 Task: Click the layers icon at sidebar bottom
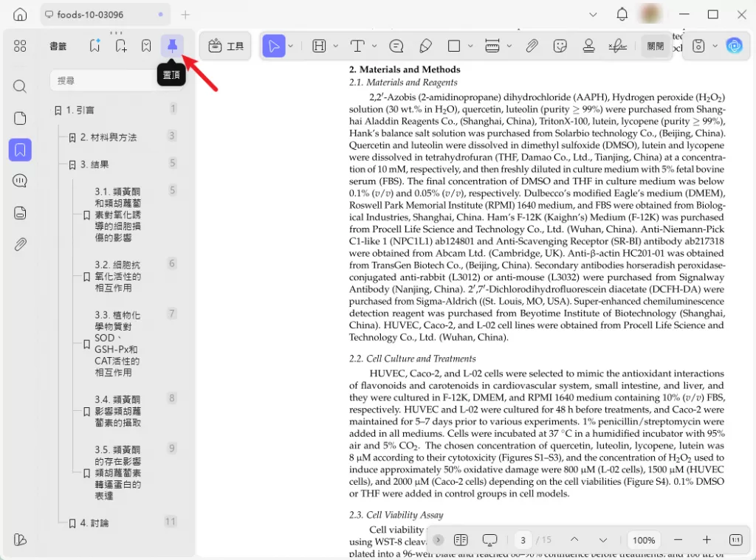tap(20, 540)
